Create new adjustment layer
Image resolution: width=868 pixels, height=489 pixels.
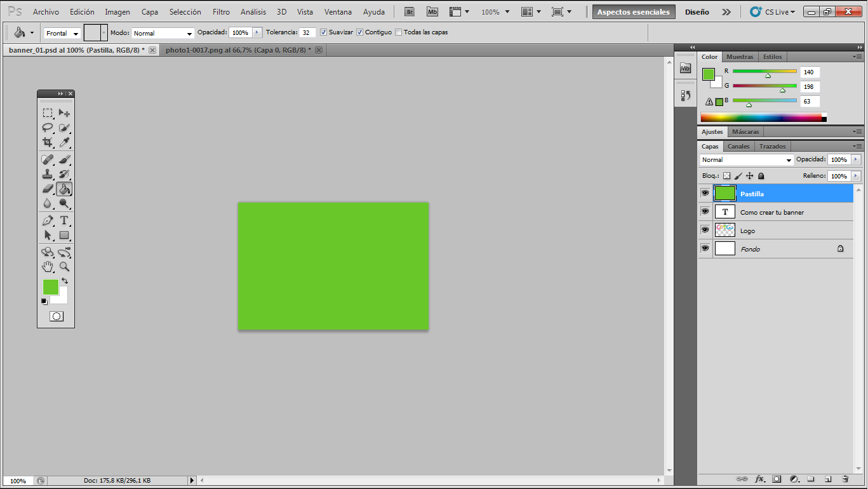(794, 478)
